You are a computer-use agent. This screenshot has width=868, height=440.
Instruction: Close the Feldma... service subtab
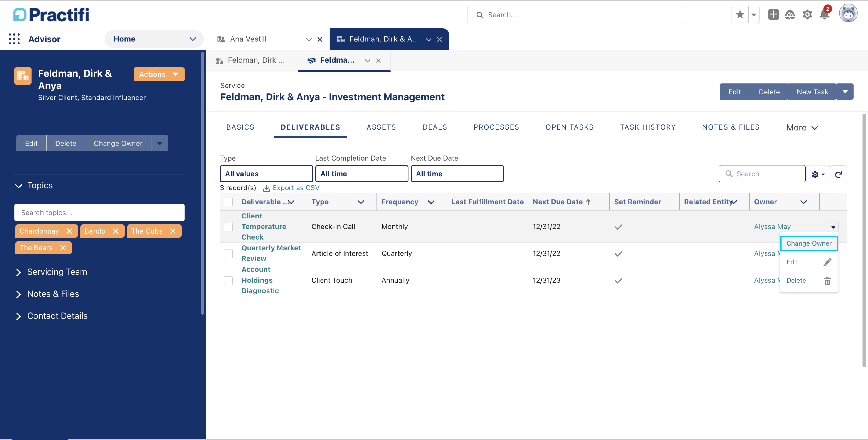pos(378,61)
